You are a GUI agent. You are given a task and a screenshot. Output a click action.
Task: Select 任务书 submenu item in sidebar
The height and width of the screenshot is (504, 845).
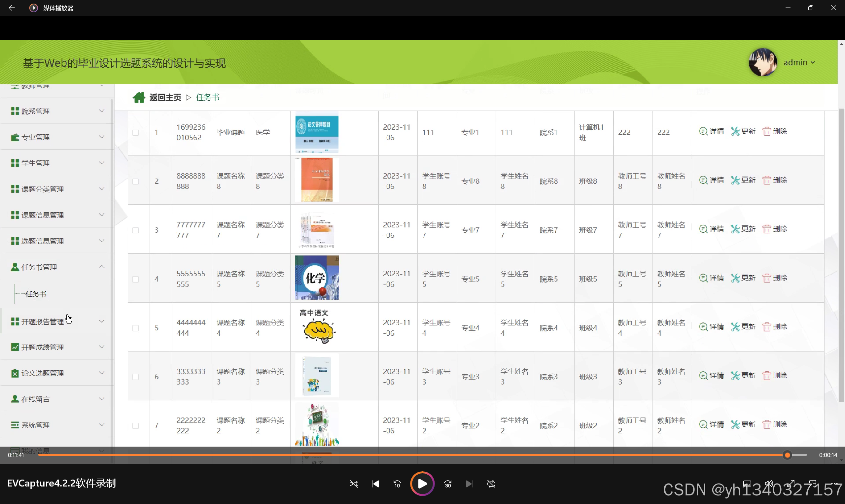(36, 294)
